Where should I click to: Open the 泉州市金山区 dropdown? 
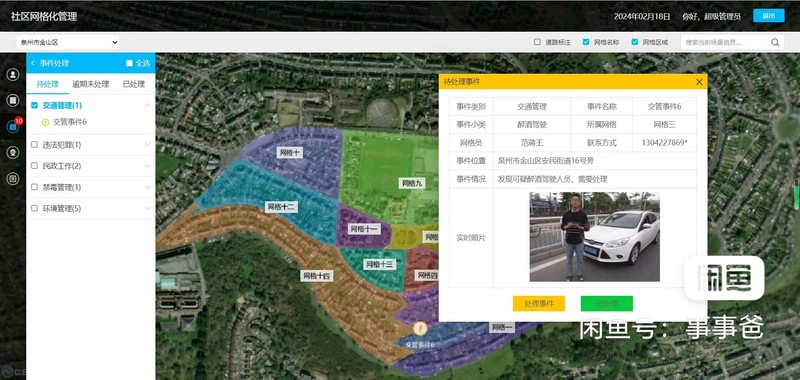point(67,42)
